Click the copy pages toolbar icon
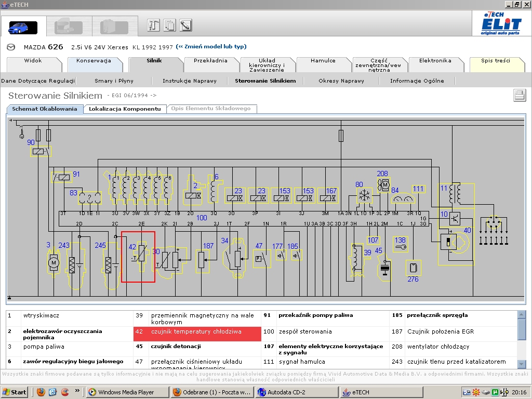Image resolution: width=532 pixels, height=399 pixels. (169, 25)
